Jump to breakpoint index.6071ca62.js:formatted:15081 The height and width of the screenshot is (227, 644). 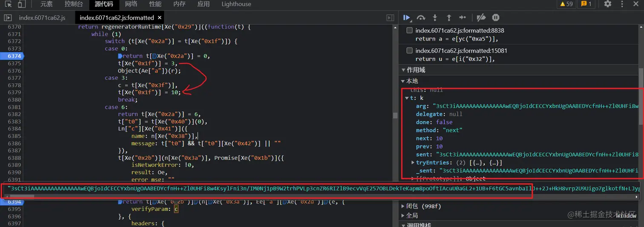click(x=461, y=51)
